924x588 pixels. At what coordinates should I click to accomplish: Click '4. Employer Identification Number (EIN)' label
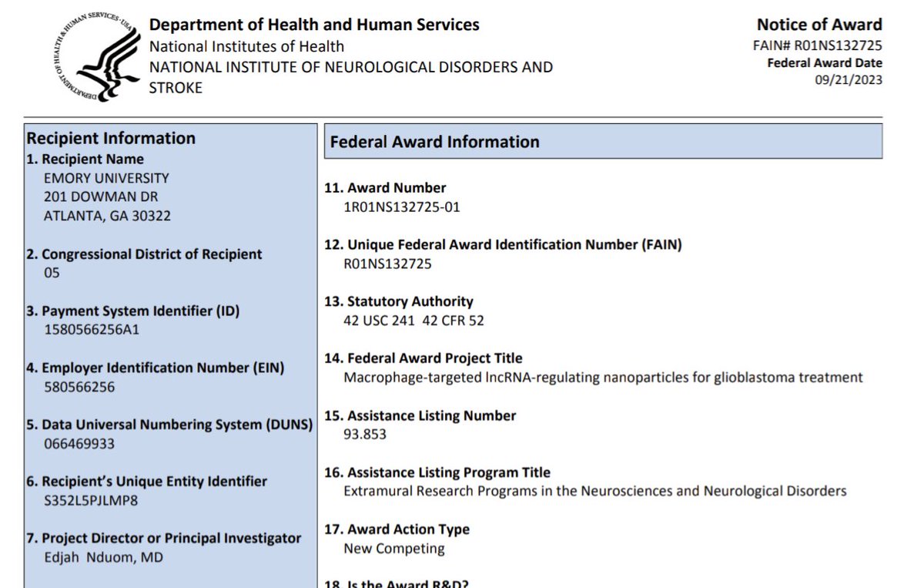click(156, 368)
